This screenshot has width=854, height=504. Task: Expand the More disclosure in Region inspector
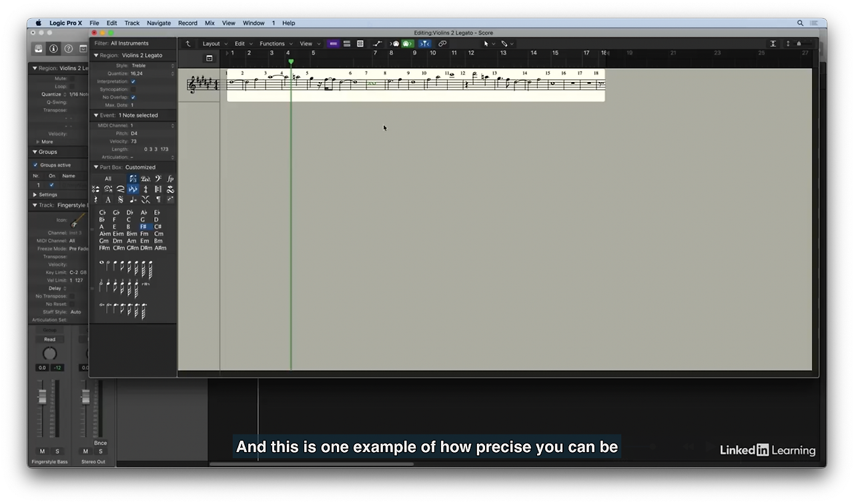(x=37, y=142)
